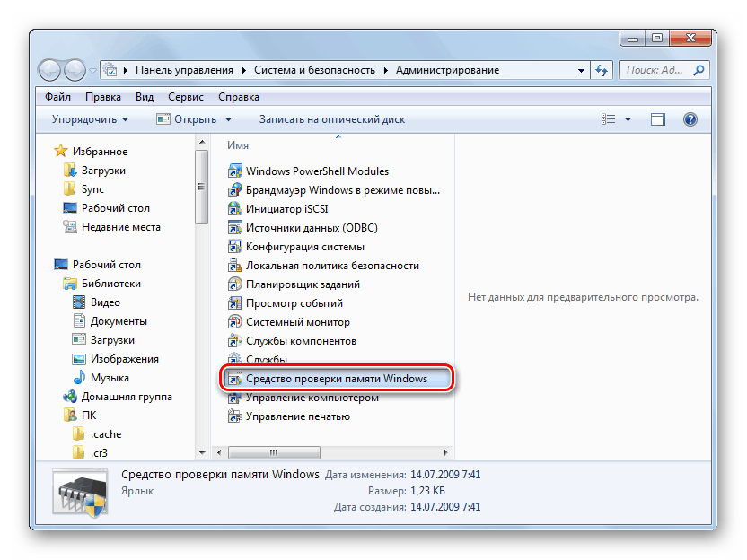The image size is (747, 560).
Task: Expand the root breadcrumb arrow before Панель управления
Action: click(126, 71)
